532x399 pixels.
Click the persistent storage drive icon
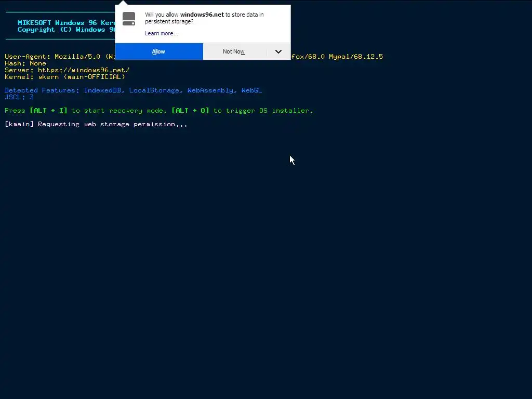pyautogui.click(x=129, y=19)
